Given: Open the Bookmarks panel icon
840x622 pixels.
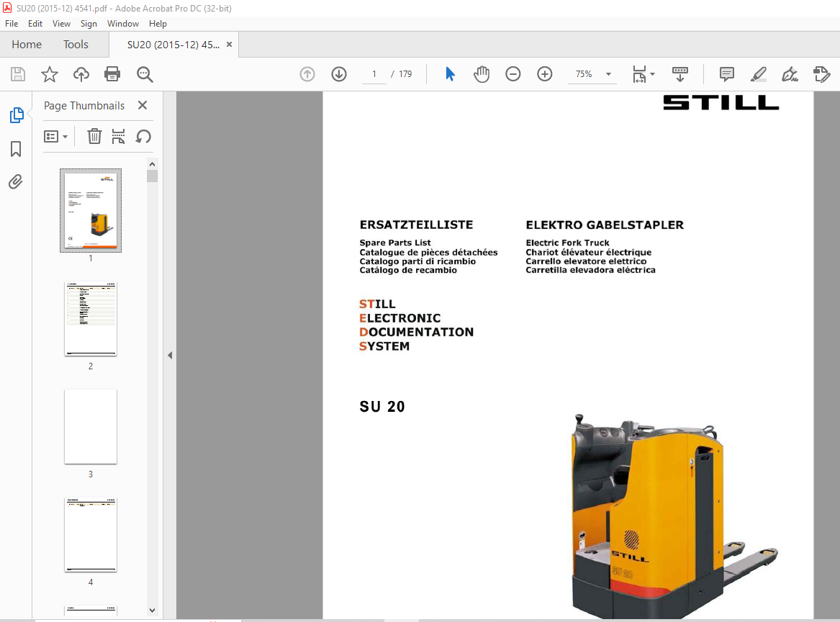Looking at the screenshot, I should (16, 149).
